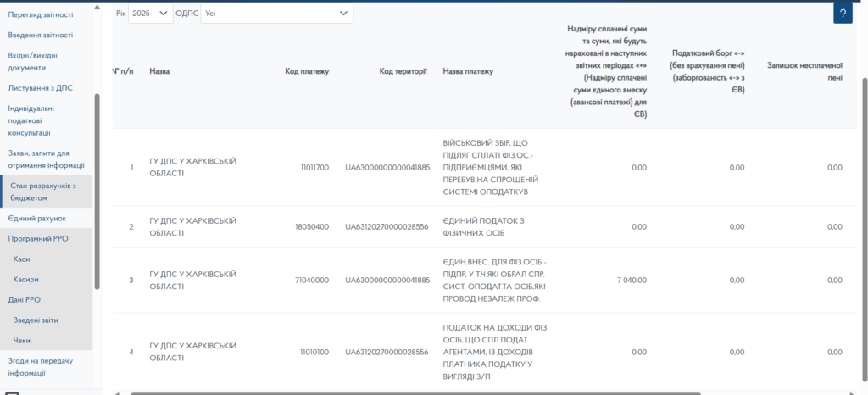Viewport: 868px width, 395px height.
Task: Open Зведені звіти submenu item
Action: pyautogui.click(x=36, y=320)
